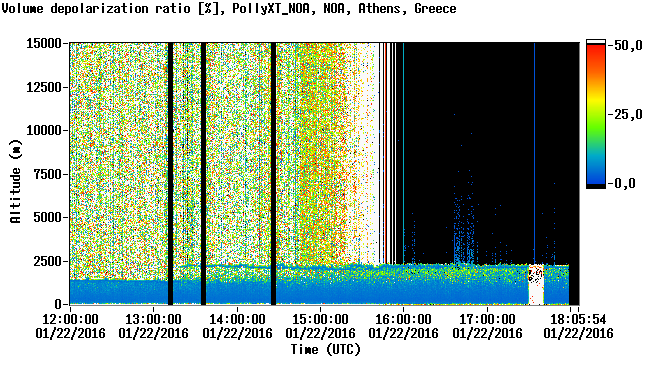
Task: Click the 7500 altitude tick label
Action: [x=48, y=174]
